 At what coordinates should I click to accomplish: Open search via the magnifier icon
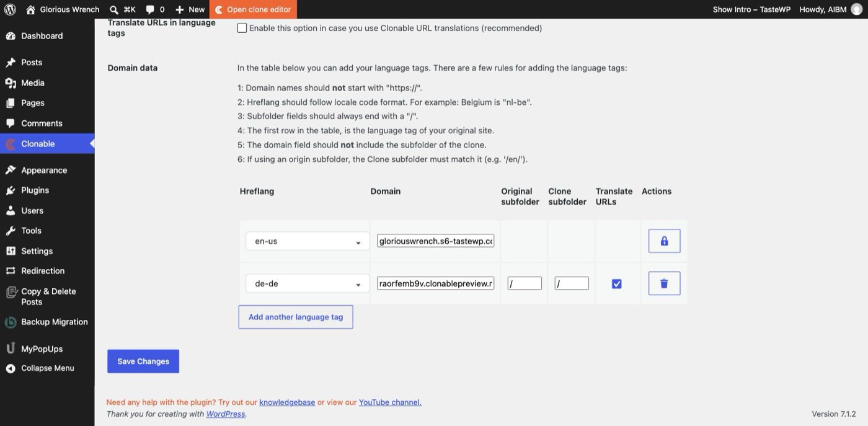point(114,9)
